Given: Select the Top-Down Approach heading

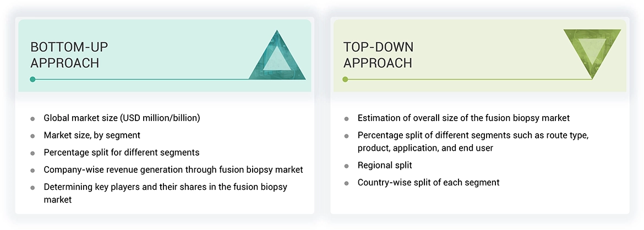Looking at the screenshot, I should coord(378,54).
